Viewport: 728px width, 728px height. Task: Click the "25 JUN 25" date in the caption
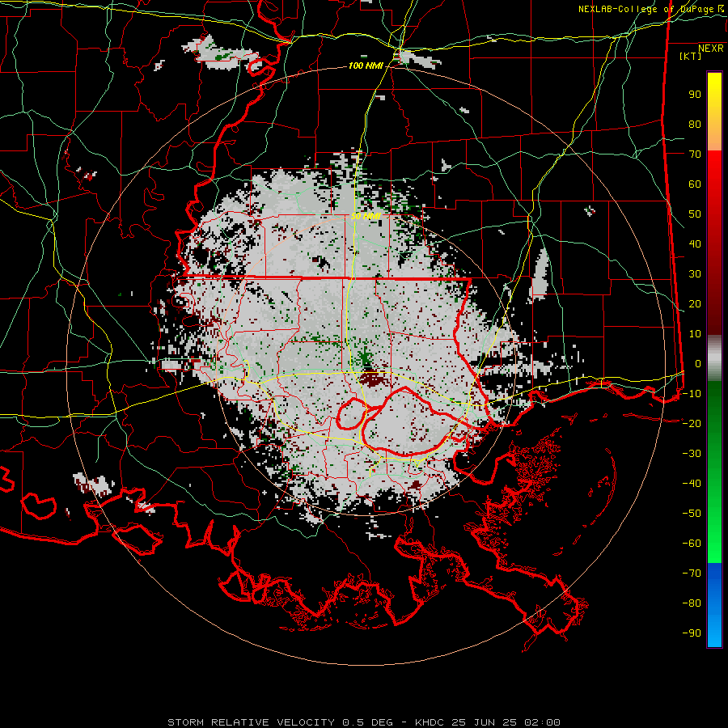pos(484,722)
